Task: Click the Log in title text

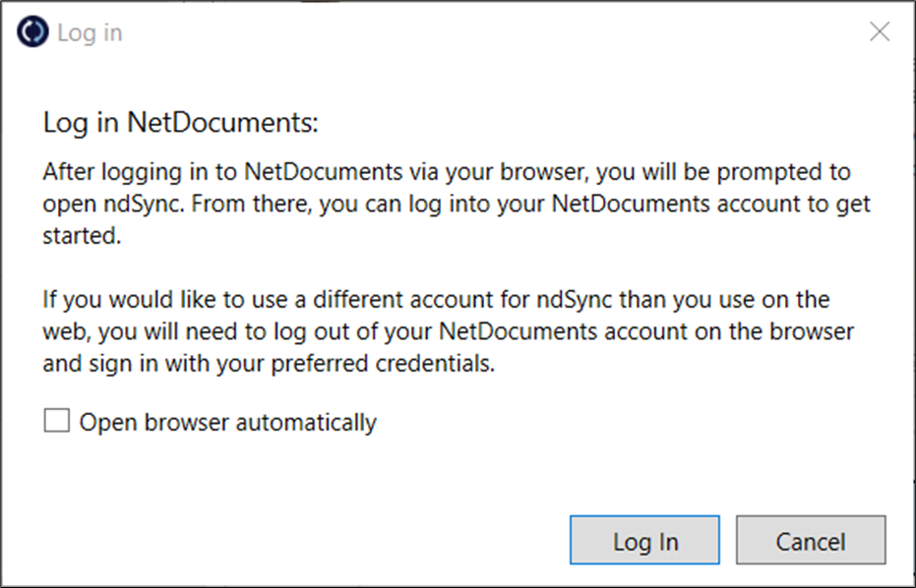Action: (x=92, y=31)
